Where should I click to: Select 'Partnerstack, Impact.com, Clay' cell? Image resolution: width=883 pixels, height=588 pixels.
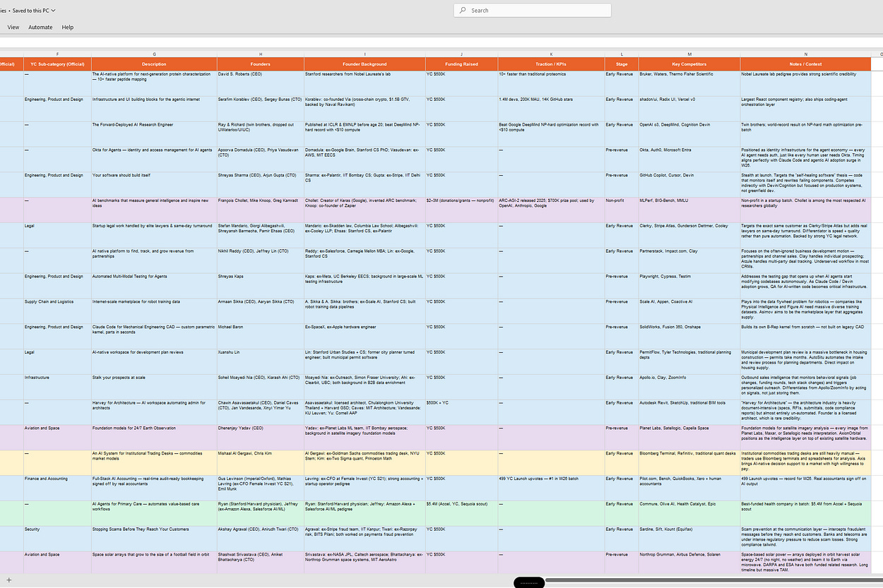pyautogui.click(x=689, y=261)
